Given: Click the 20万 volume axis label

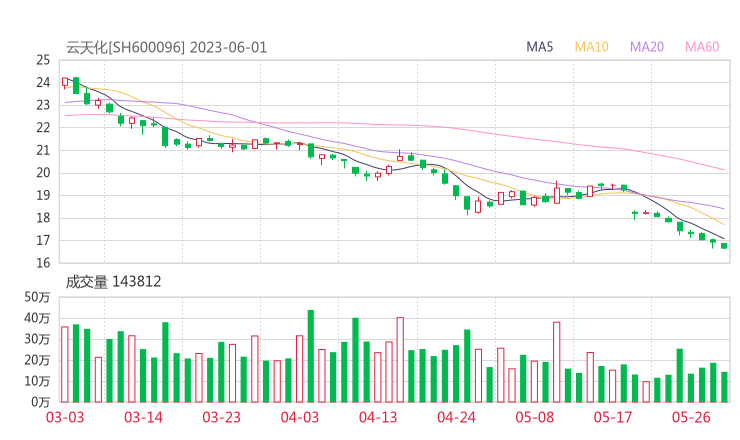Looking at the screenshot, I should tap(37, 360).
